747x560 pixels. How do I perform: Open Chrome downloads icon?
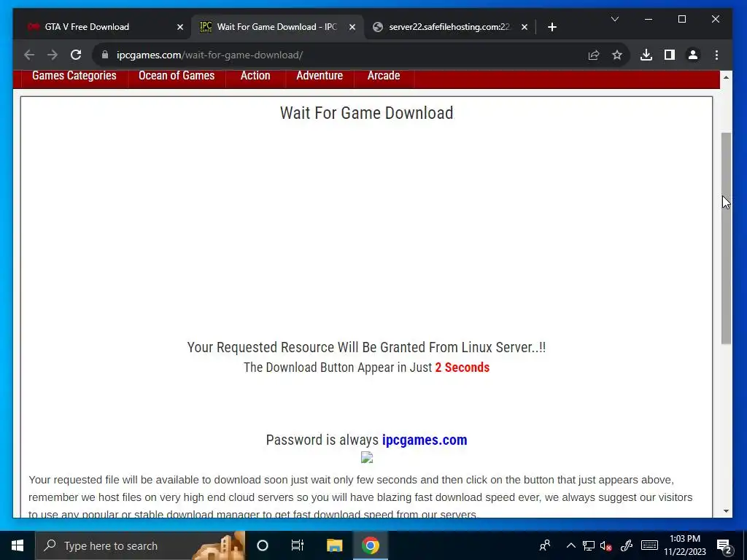point(646,55)
